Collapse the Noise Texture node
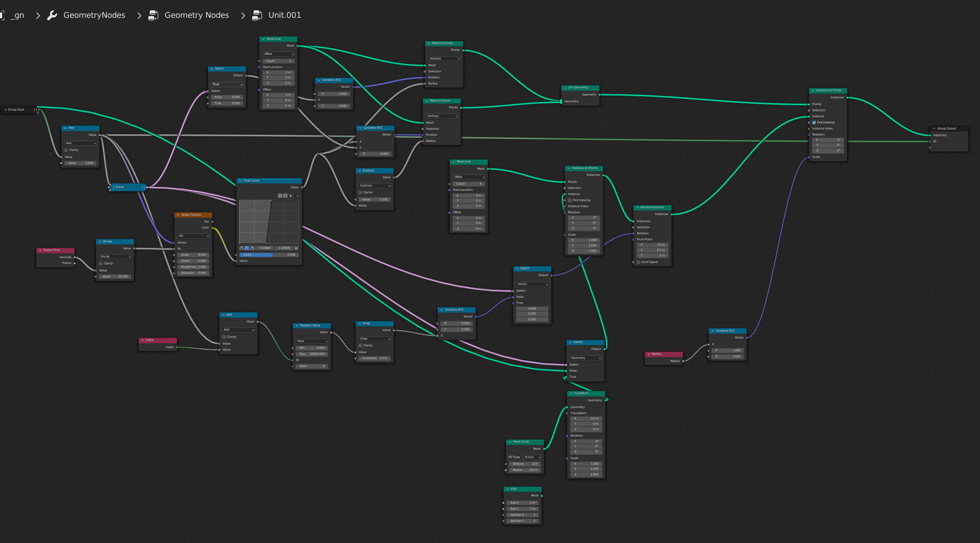980x543 pixels. pos(178,215)
